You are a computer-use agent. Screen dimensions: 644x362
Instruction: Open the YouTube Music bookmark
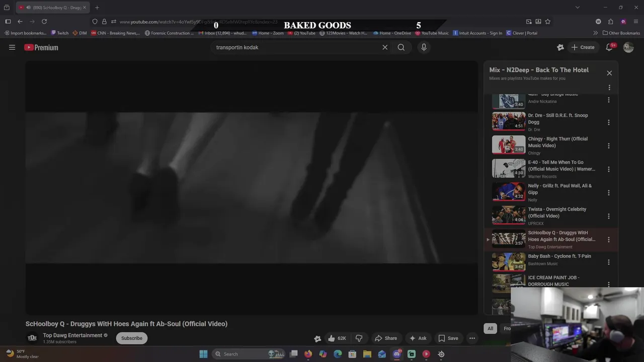432,33
